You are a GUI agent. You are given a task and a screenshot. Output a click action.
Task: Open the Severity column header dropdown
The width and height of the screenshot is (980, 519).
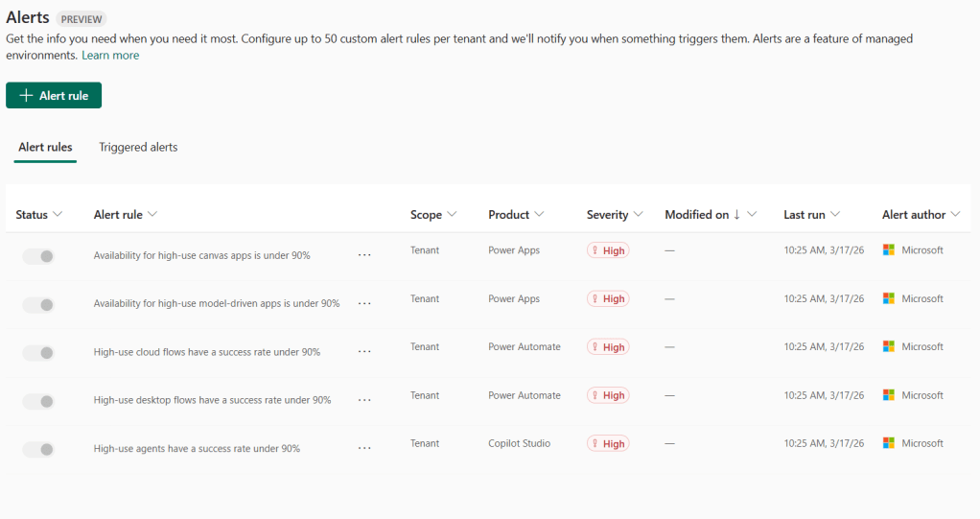click(638, 215)
